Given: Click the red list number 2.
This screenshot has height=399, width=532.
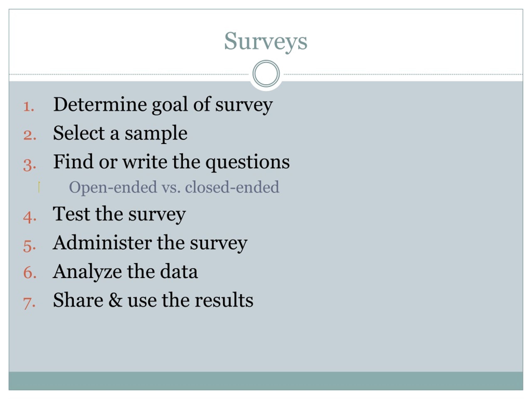Looking at the screenshot, I should pos(30,135).
